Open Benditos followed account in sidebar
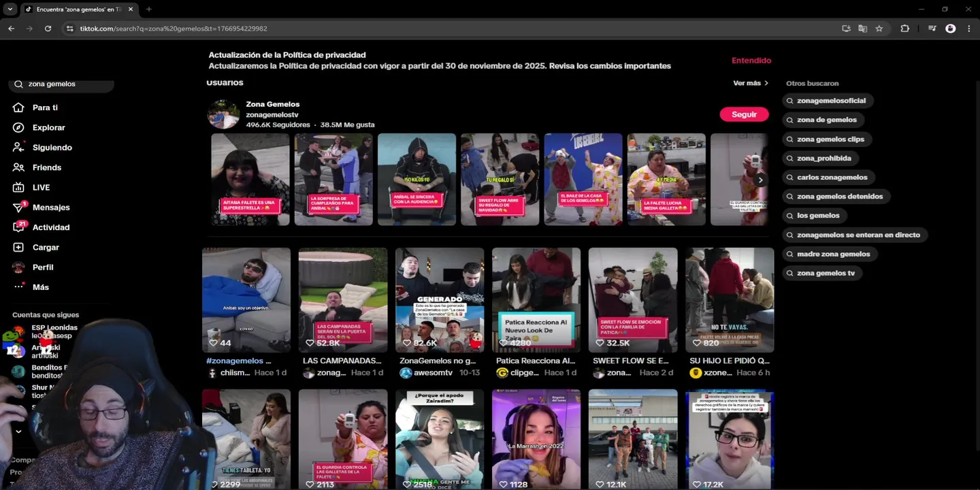This screenshot has width=980, height=490. pos(49,372)
